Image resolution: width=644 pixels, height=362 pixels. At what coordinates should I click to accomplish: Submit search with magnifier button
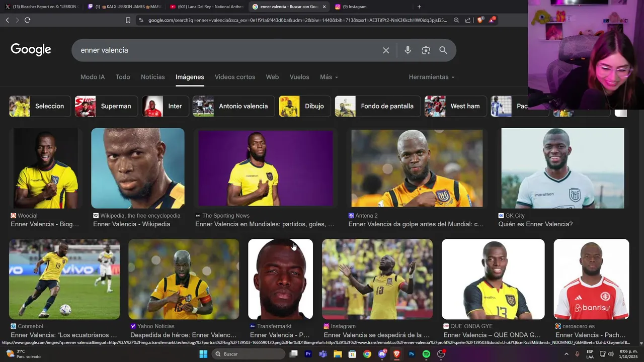[443, 50]
